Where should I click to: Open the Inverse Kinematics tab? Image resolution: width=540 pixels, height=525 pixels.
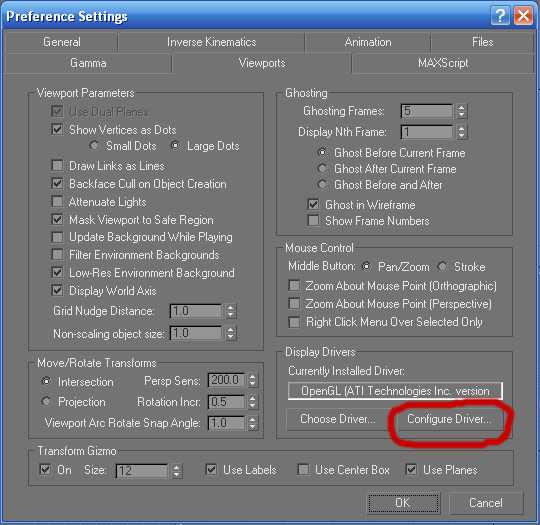pos(211,42)
